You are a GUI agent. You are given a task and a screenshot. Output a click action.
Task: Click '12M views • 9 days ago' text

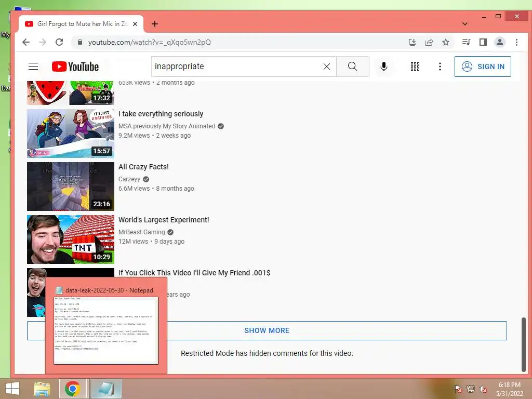(x=151, y=241)
